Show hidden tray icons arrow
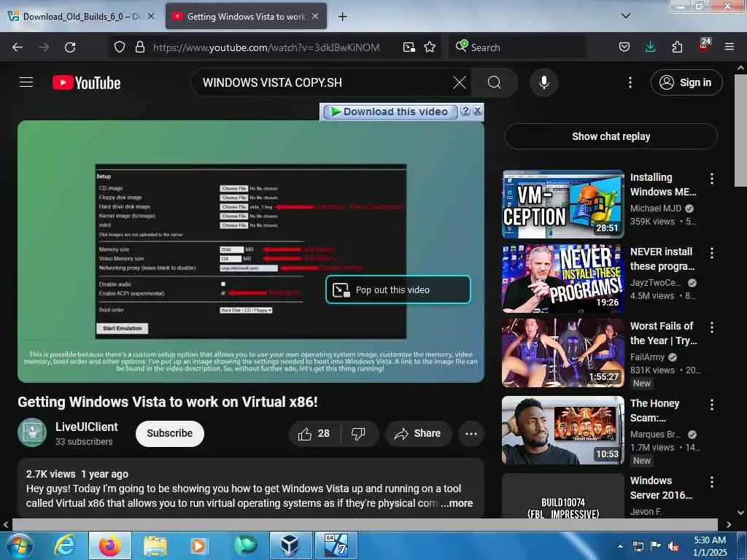Viewport: 747px width, 560px height. pyautogui.click(x=620, y=546)
